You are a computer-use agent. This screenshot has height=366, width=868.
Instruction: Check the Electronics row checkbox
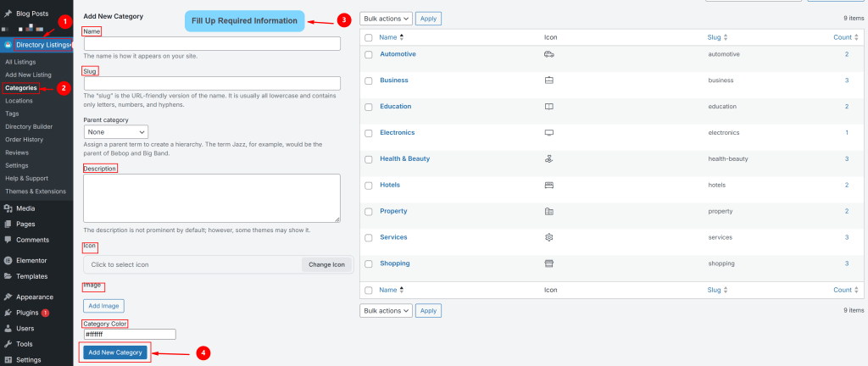tap(369, 133)
